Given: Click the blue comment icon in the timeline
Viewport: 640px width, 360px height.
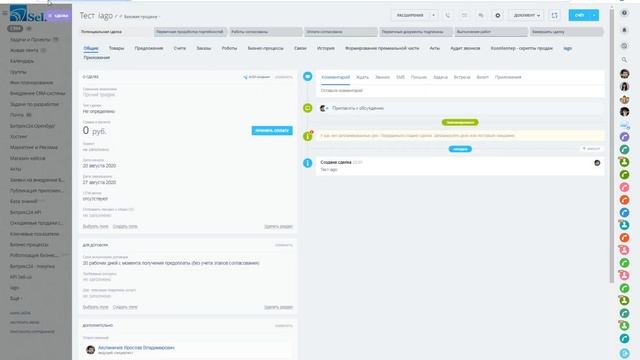Looking at the screenshot, I should pos(308,76).
